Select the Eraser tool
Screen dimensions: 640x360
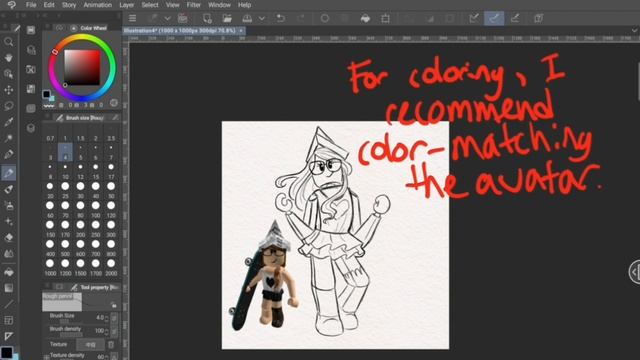pos(9,237)
